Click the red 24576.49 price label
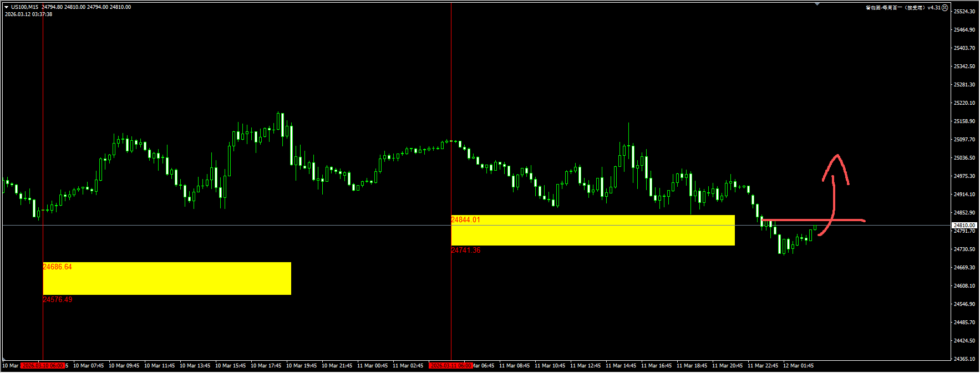The image size is (980, 373). point(57,300)
